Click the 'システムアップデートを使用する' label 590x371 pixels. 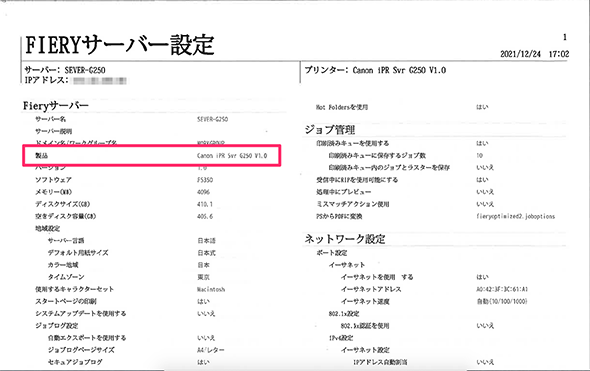click(81, 313)
